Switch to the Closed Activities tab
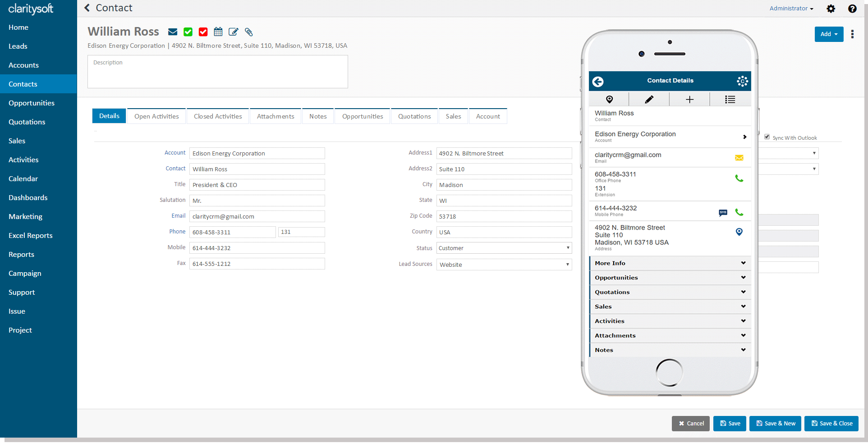The width and height of the screenshot is (868, 443). (218, 116)
